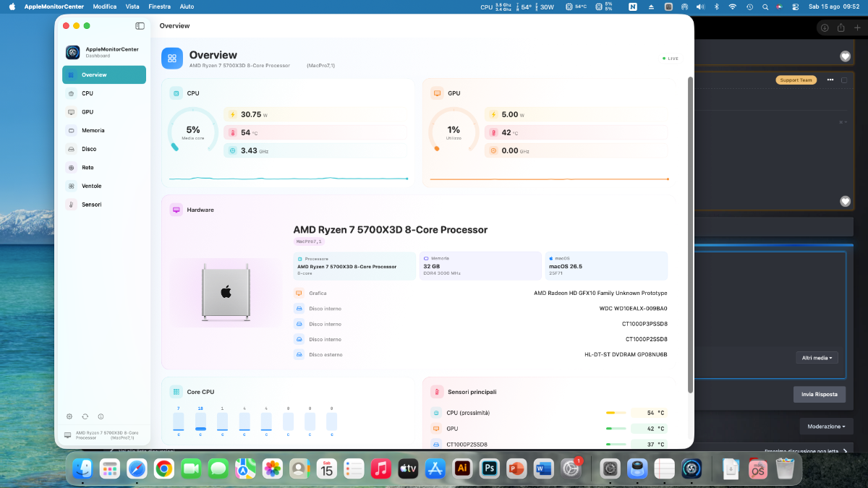Image resolution: width=868 pixels, height=488 pixels.
Task: Click the GPU card display icon
Action: pos(437,93)
